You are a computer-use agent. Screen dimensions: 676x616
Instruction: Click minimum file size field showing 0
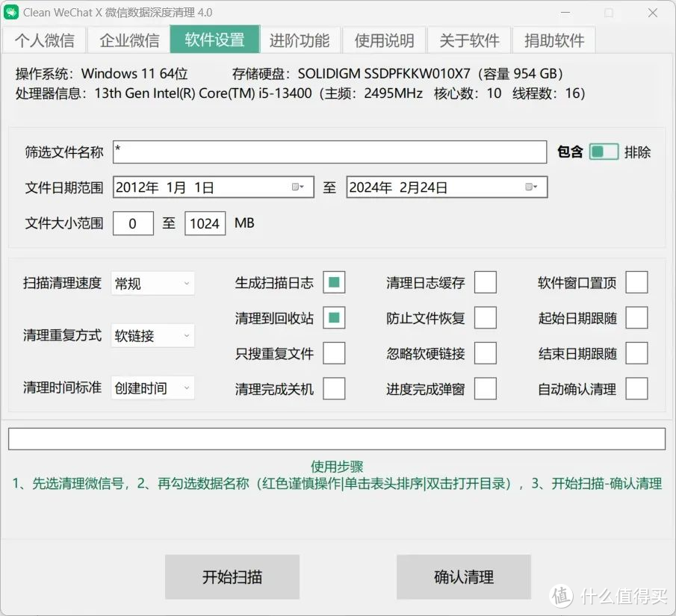(x=133, y=223)
